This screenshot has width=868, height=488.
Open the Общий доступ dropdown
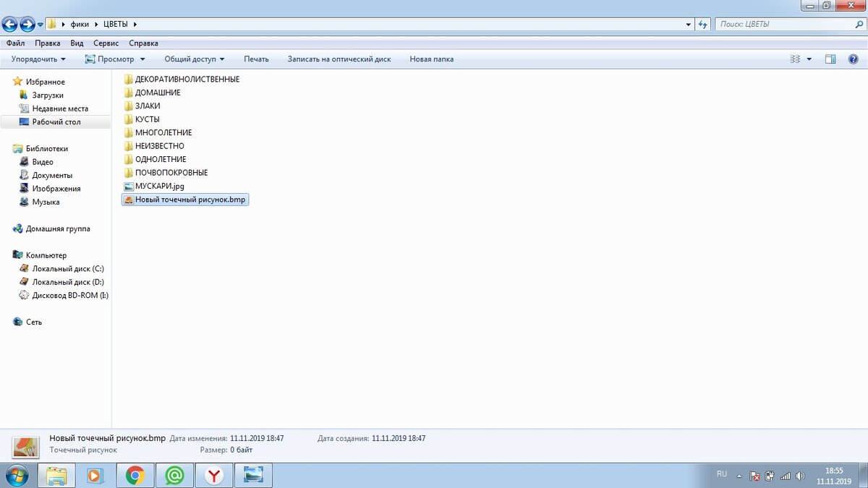(194, 59)
